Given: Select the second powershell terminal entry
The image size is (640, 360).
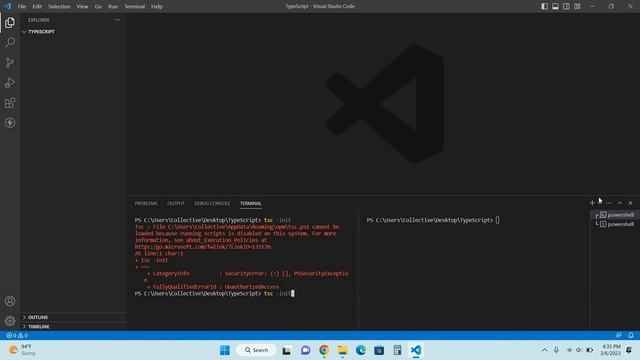Looking at the screenshot, I should pos(615,224).
